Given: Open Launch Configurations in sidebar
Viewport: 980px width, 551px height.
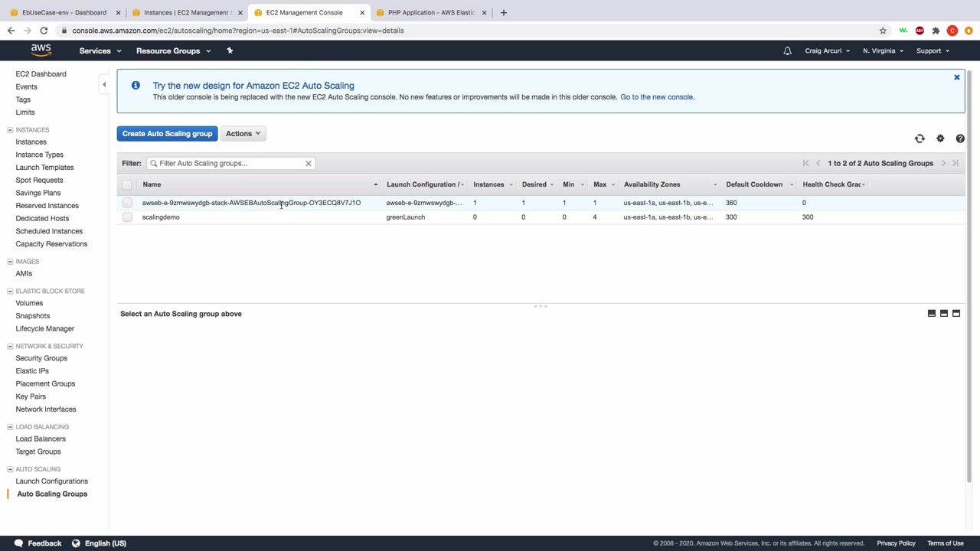Looking at the screenshot, I should (51, 481).
